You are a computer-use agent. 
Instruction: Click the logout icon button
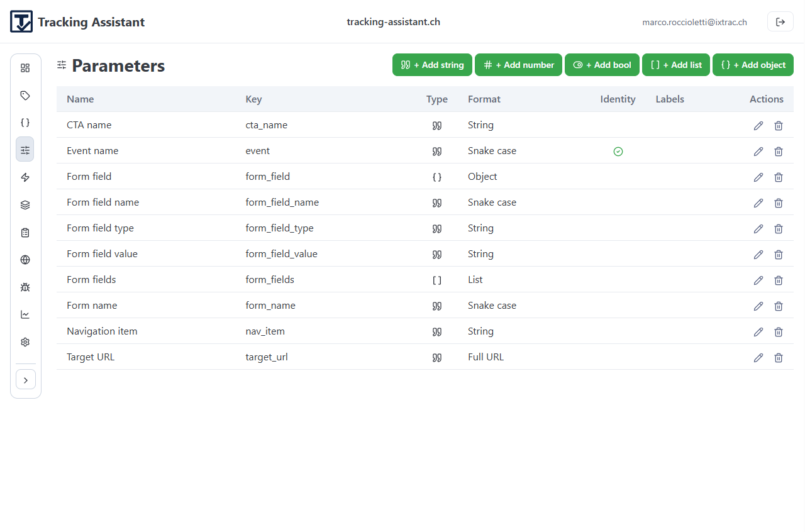point(780,22)
